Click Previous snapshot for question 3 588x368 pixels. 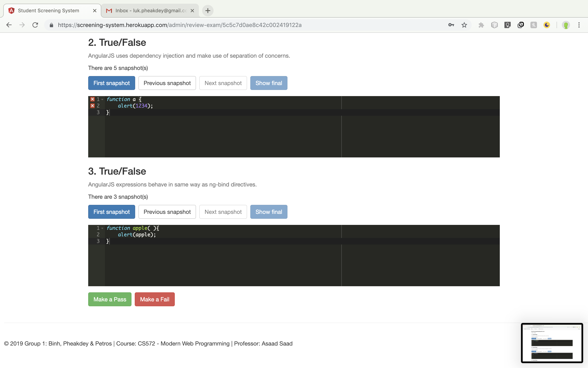coord(167,212)
